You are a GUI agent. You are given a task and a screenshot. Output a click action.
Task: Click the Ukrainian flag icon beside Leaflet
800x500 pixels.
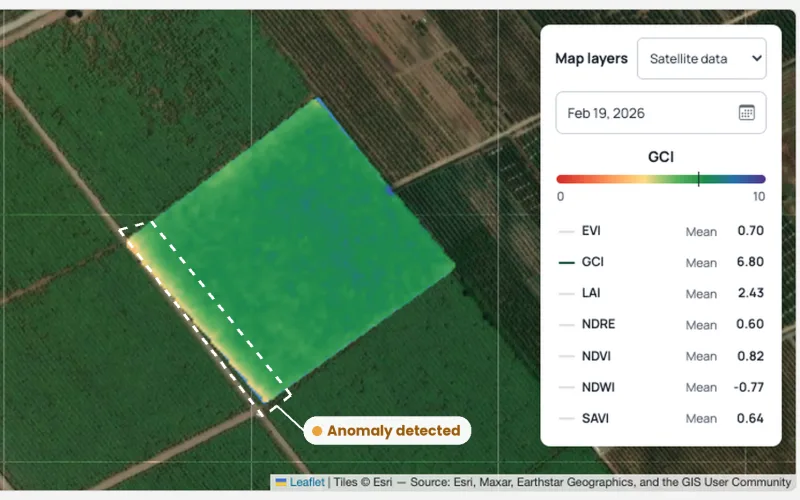pos(281,482)
